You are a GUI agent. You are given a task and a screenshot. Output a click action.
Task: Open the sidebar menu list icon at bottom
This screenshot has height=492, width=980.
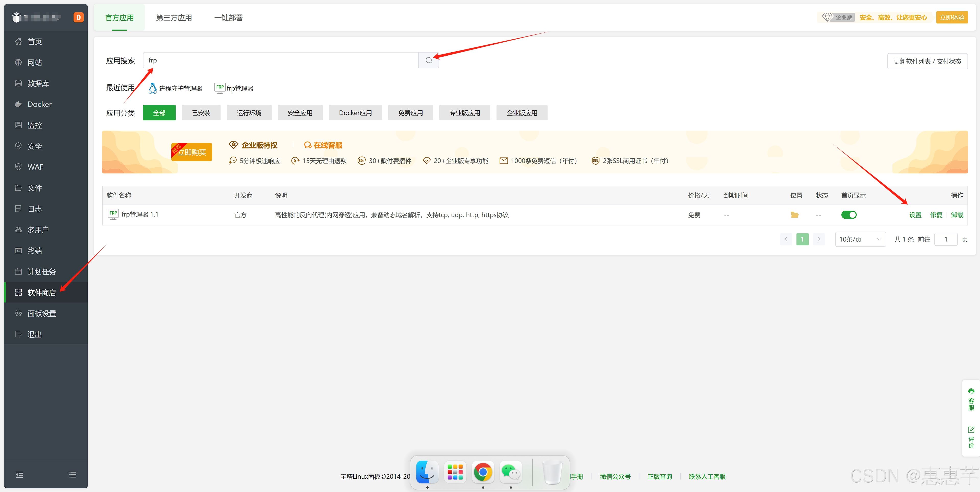pos(72,474)
